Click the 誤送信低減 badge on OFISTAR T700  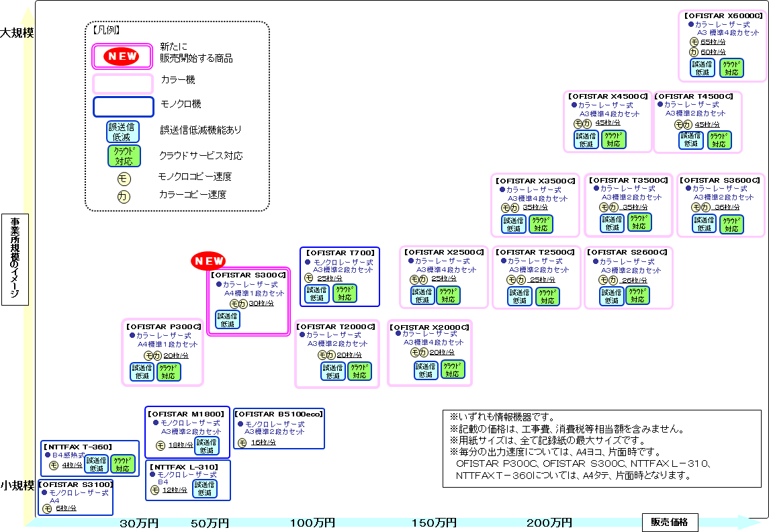316,294
